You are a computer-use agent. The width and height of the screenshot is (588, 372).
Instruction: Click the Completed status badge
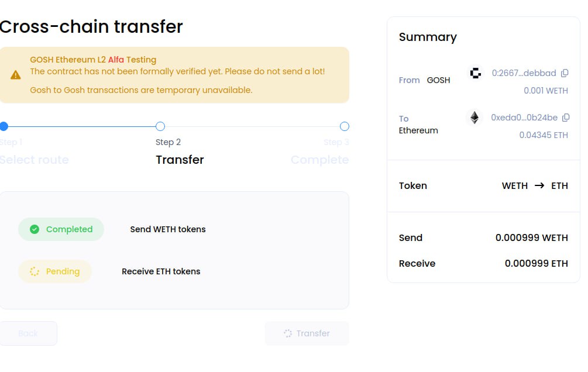pos(61,229)
